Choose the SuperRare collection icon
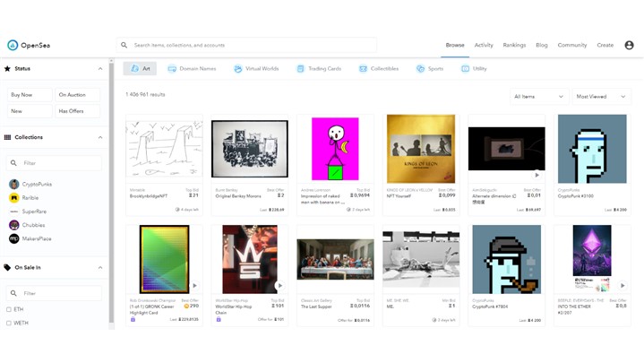The height and width of the screenshot is (363, 644). 14,212
